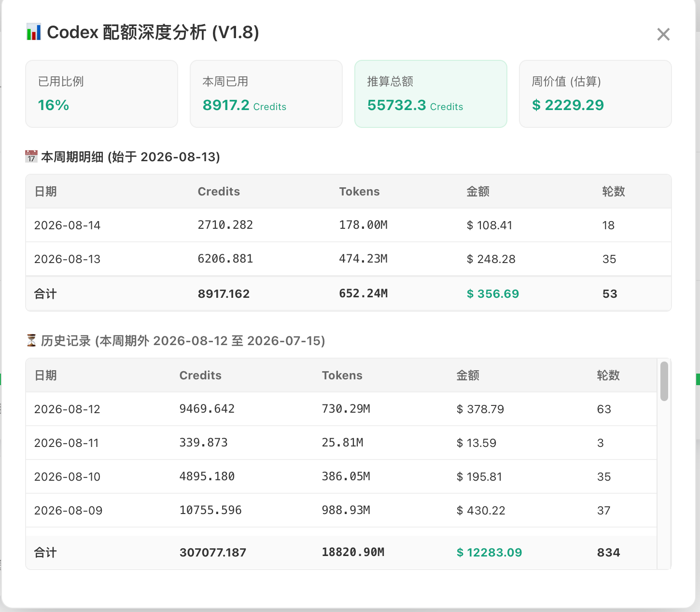Click the total Credits 8917.162

[224, 294]
